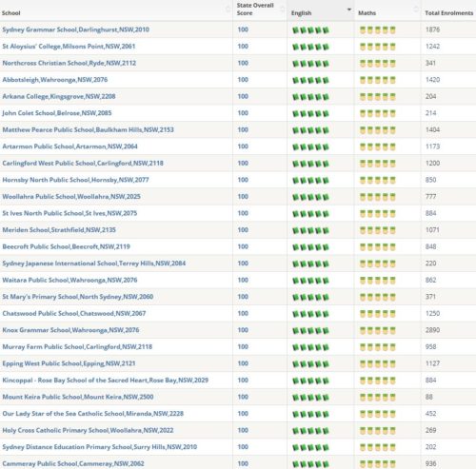This screenshot has width=476, height=469.
Task: Click English rating books for Knox Grammar School
Action: click(310, 330)
